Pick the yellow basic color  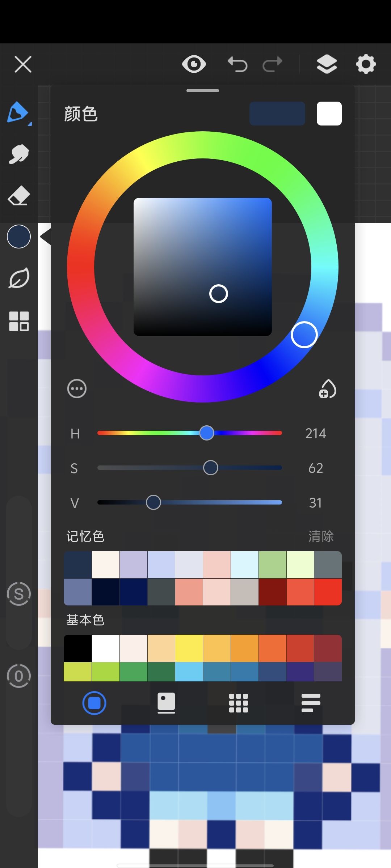(x=189, y=648)
